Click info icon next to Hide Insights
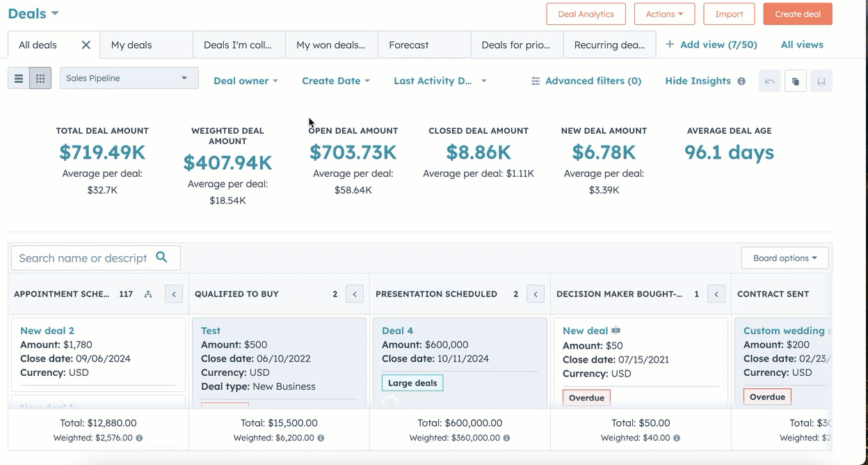This screenshot has width=868, height=465. pos(741,81)
